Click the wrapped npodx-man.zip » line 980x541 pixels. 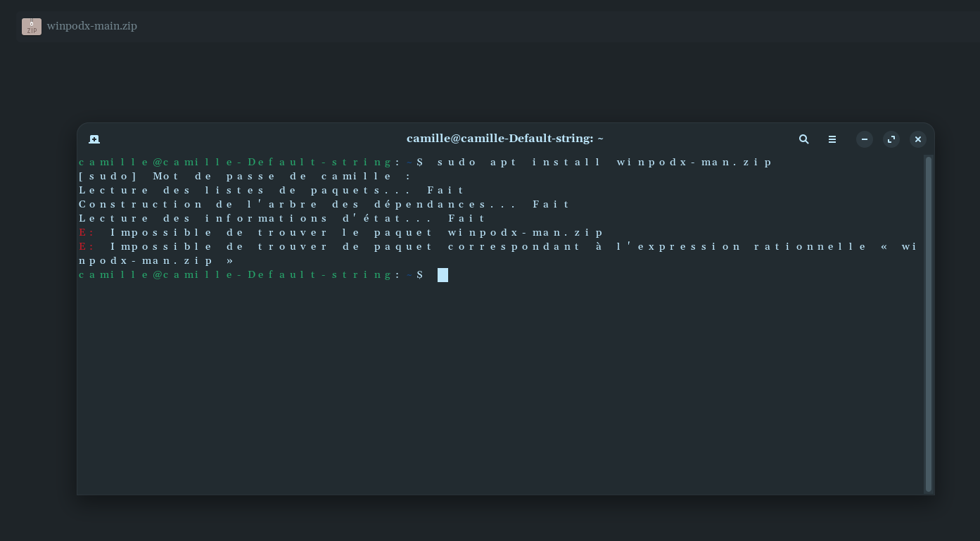pyautogui.click(x=156, y=261)
